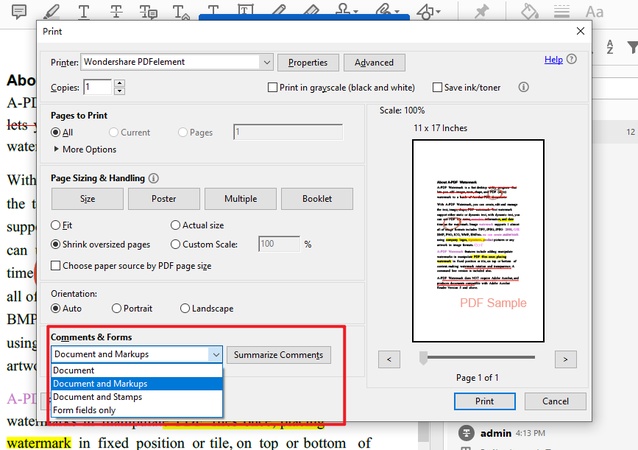Click the Custom Scale percent field
This screenshot has width=638, height=450.
pos(279,244)
